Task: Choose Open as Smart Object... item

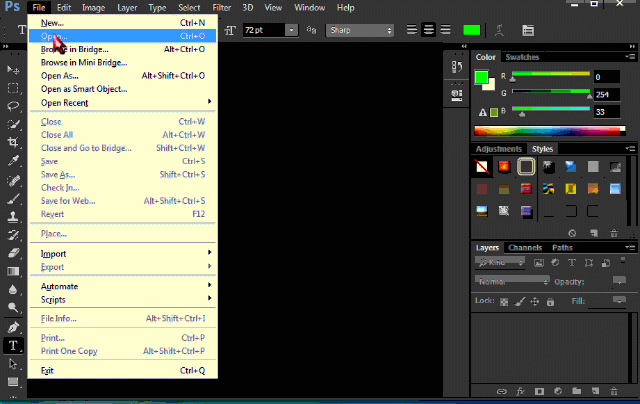Action: click(x=122, y=89)
